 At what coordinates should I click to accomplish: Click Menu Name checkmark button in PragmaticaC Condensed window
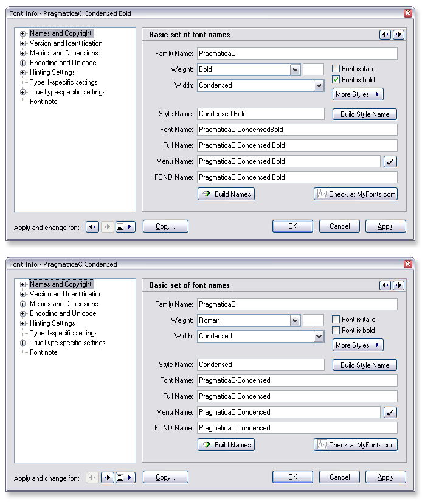click(390, 412)
